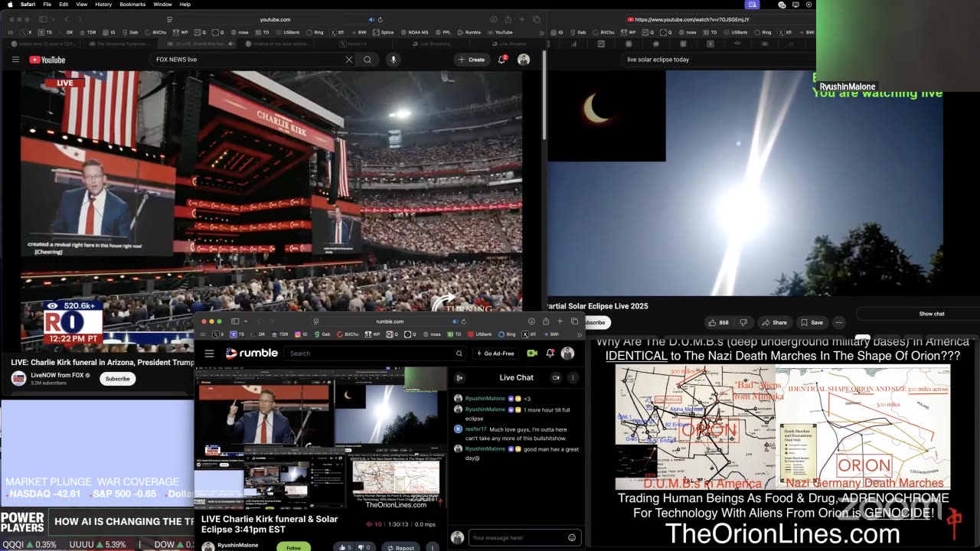This screenshot has height=551, width=980.
Task: Open the YouTube hamburger guide menu
Action: [x=15, y=60]
